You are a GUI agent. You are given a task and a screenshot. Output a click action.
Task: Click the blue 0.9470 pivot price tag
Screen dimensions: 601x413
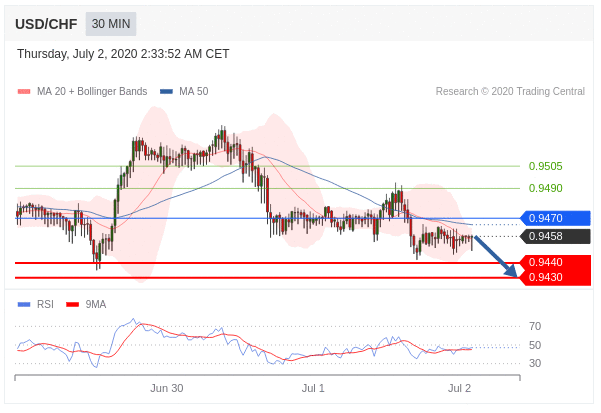coord(555,218)
